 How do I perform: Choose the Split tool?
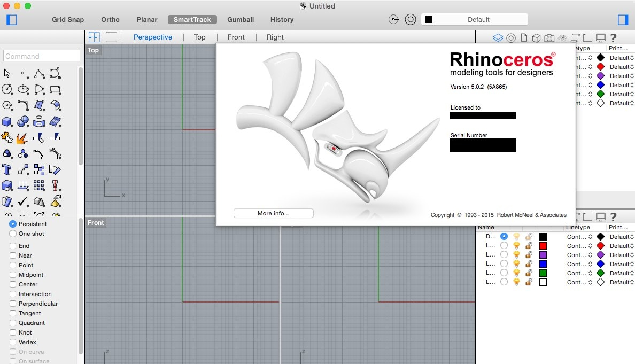click(55, 138)
